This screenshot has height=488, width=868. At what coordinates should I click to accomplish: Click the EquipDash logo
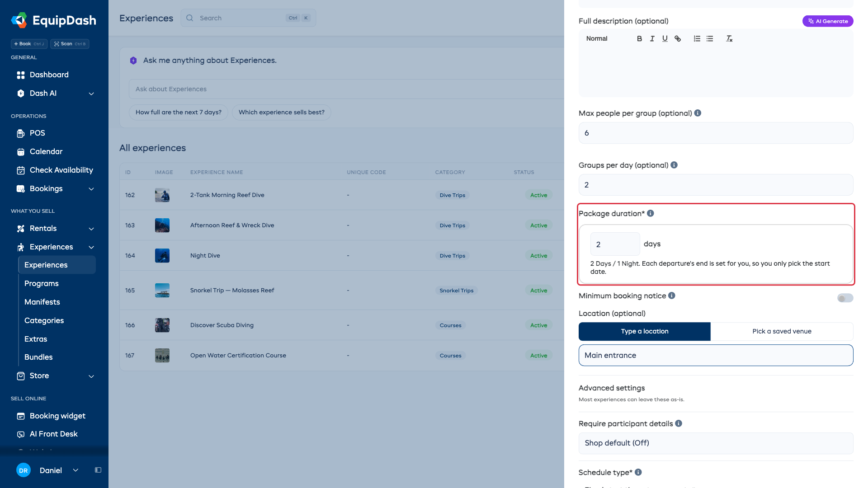pyautogui.click(x=53, y=20)
